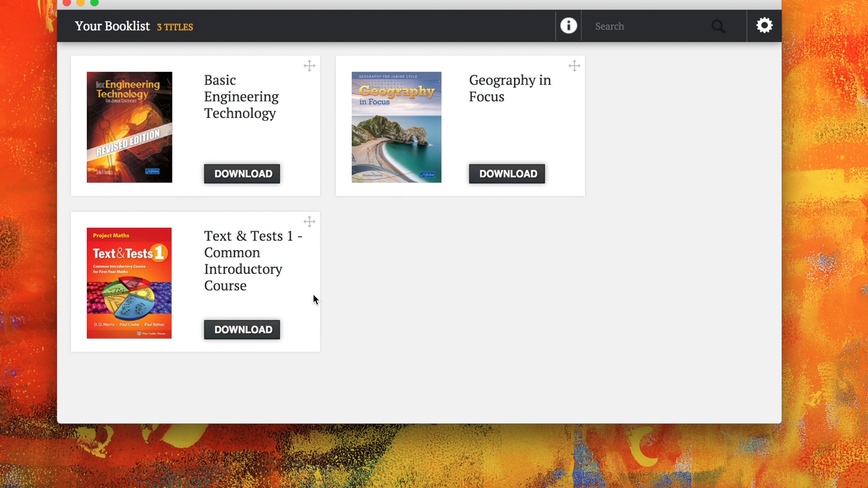Click the '3 TITLES' count label
Viewport: 868px width, 488px height.
[x=175, y=27]
